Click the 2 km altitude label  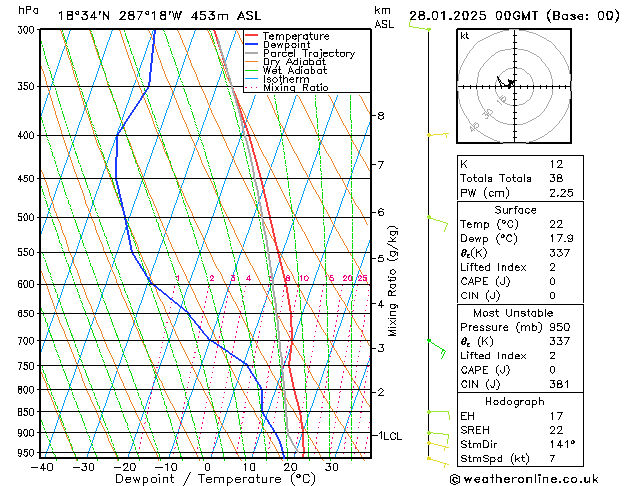pyautogui.click(x=381, y=392)
